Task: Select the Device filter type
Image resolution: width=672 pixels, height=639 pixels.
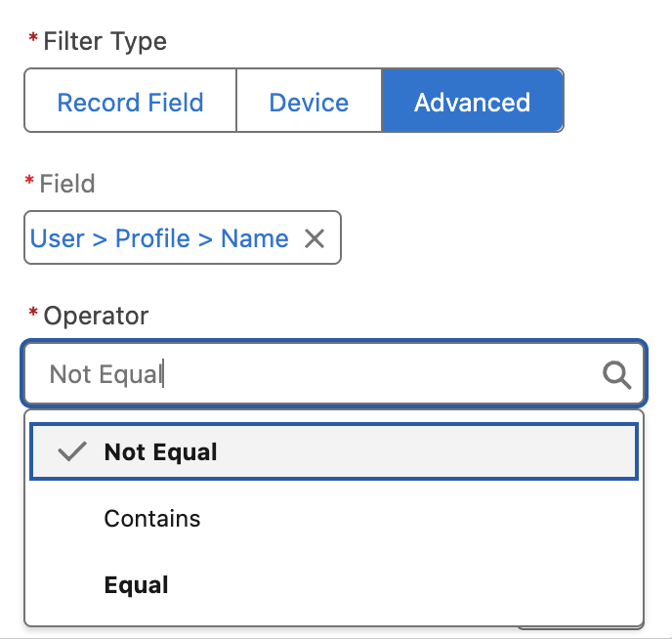Action: (x=309, y=102)
